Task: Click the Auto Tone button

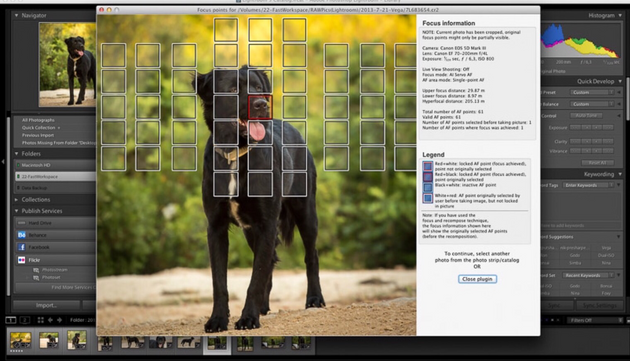Action: (x=586, y=116)
